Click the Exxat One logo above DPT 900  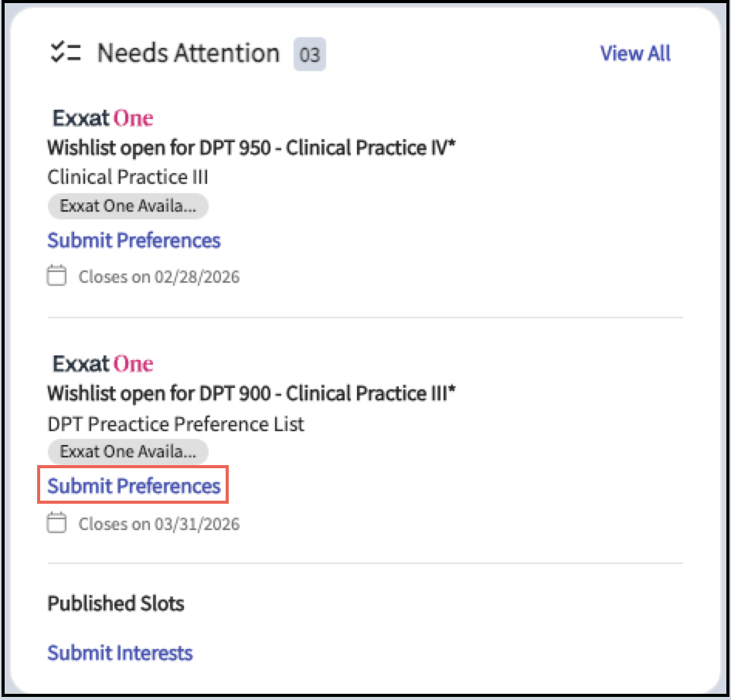coord(103,364)
